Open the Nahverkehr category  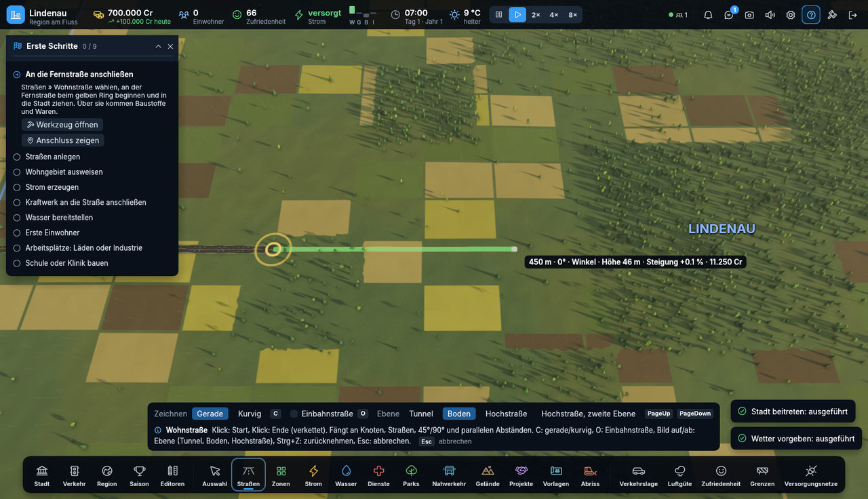pos(449,475)
